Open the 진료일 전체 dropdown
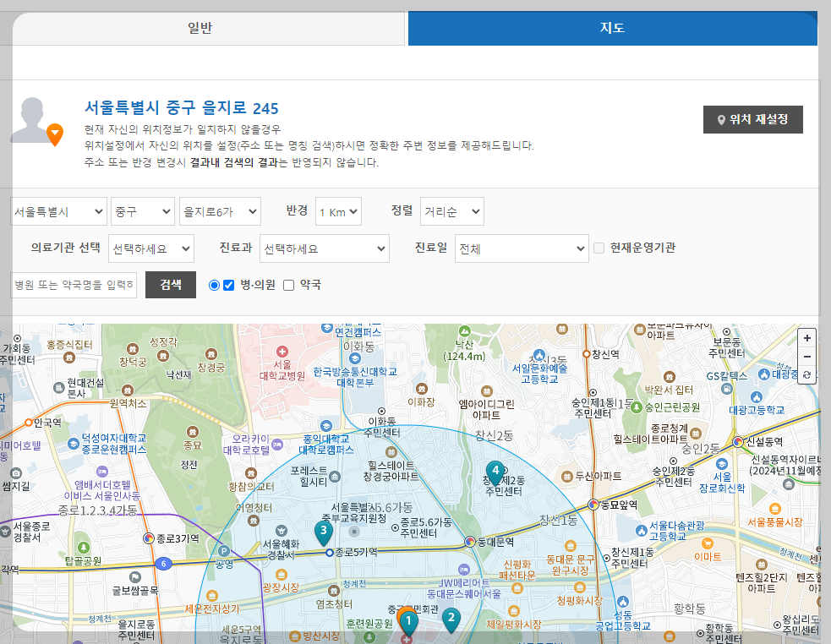Image resolution: width=831 pixels, height=644 pixels. click(522, 248)
